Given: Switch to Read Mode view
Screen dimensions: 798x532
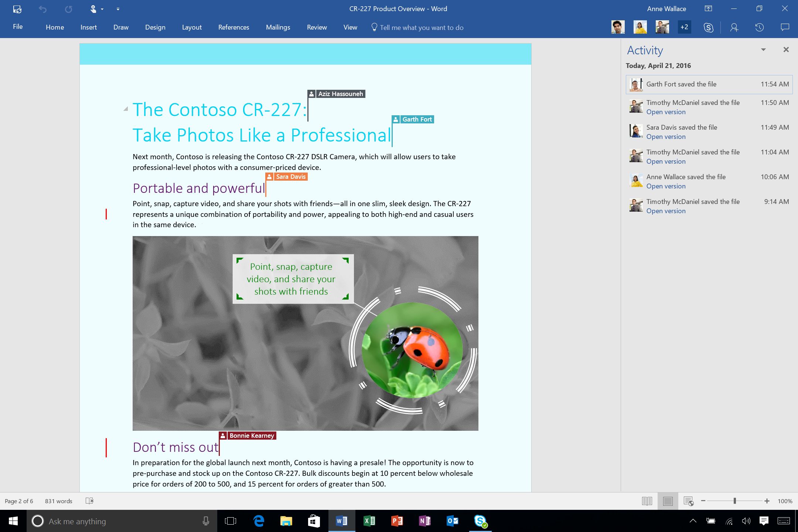Looking at the screenshot, I should 647,501.
